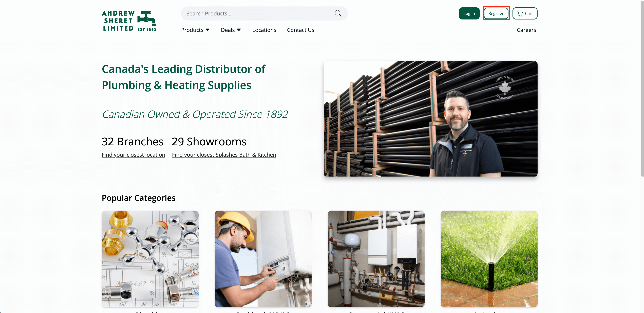Open the Contact Us page

tap(300, 30)
